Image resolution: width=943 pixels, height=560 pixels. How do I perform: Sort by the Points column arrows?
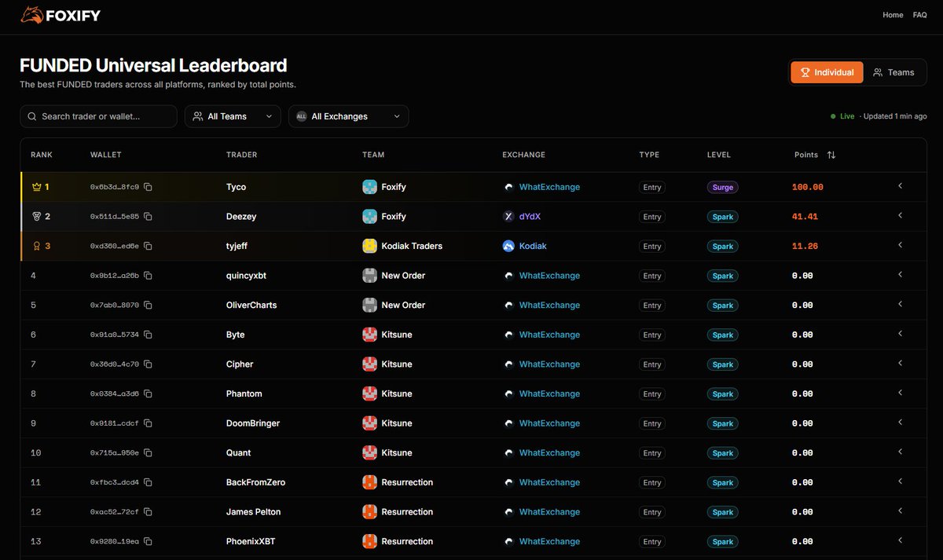831,155
